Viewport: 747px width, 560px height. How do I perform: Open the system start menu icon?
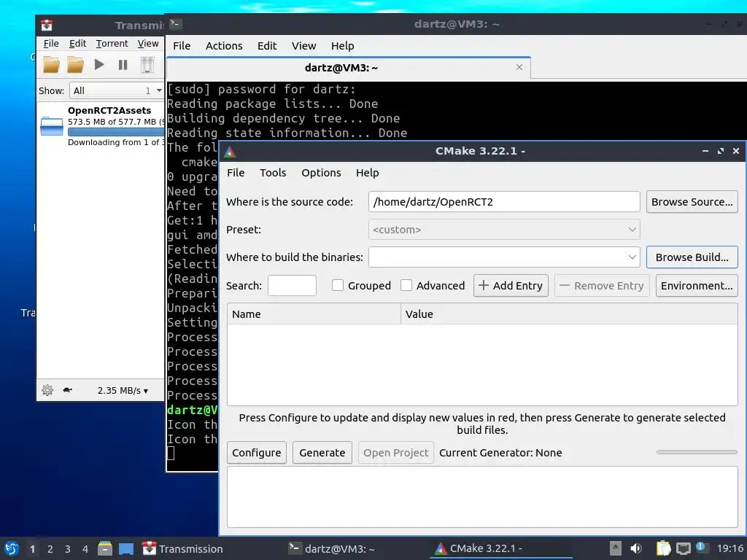coord(12,549)
